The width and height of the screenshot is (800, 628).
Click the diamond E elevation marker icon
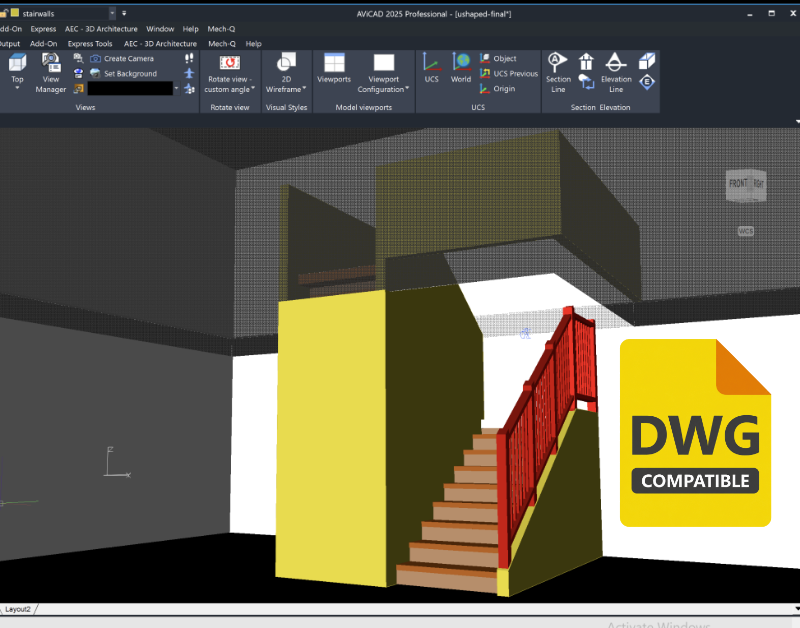(646, 82)
